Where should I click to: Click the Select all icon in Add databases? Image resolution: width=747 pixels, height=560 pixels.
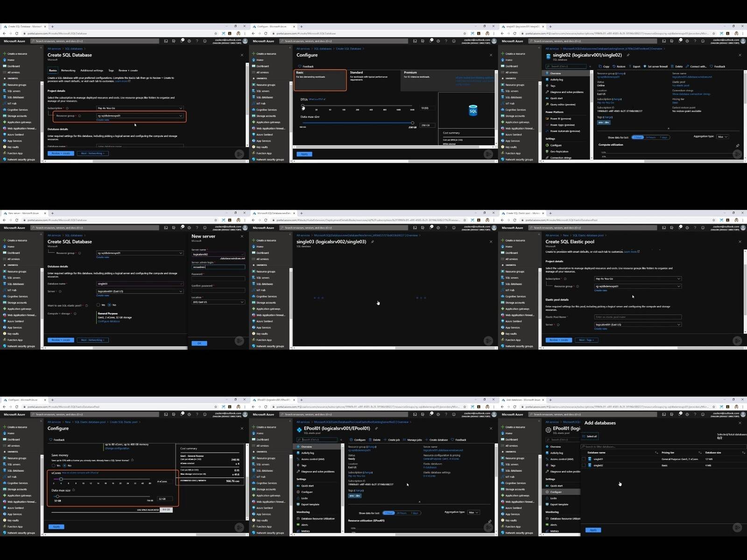[x=584, y=436]
